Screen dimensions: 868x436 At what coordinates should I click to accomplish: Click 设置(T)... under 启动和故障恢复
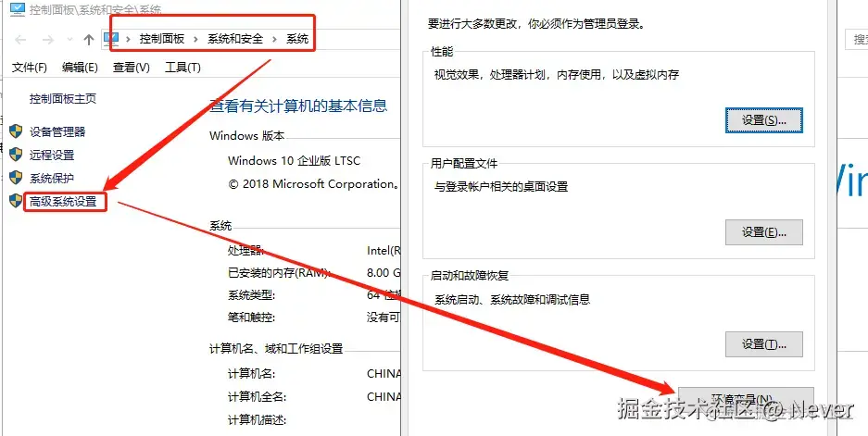click(x=764, y=344)
